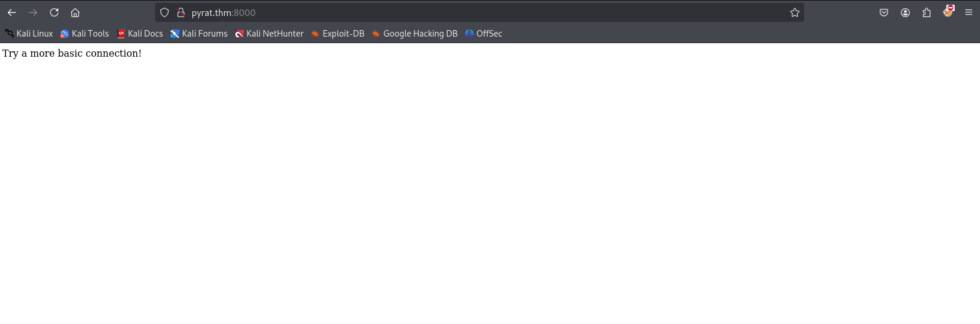Open the Exploit-DB bookmark
This screenshot has width=980, height=324.
(x=337, y=34)
